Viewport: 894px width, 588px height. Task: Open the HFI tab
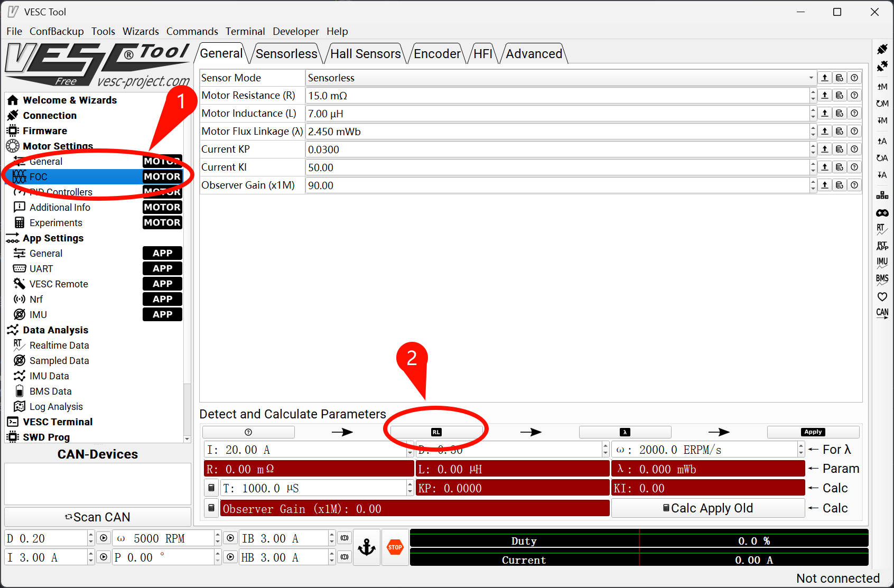[483, 54]
